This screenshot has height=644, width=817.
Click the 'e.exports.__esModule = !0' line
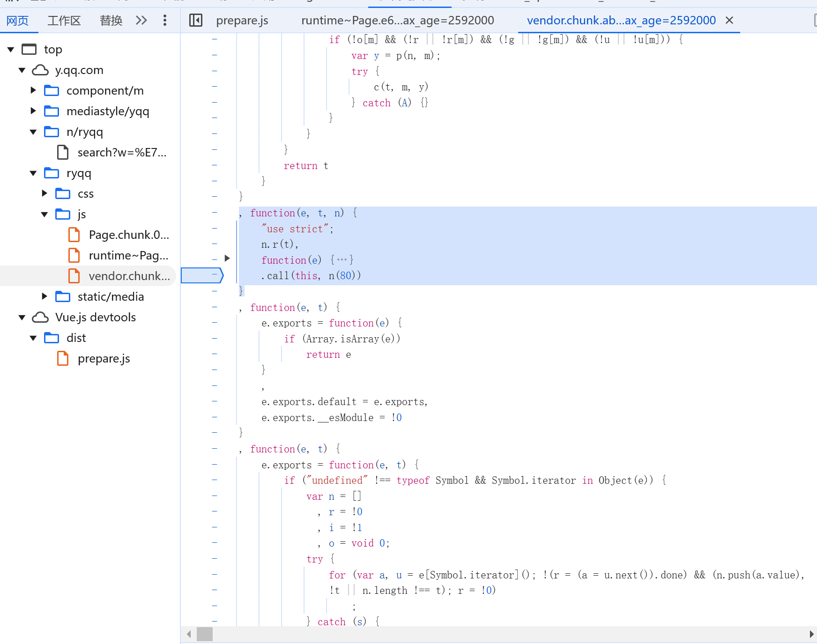[x=332, y=417]
